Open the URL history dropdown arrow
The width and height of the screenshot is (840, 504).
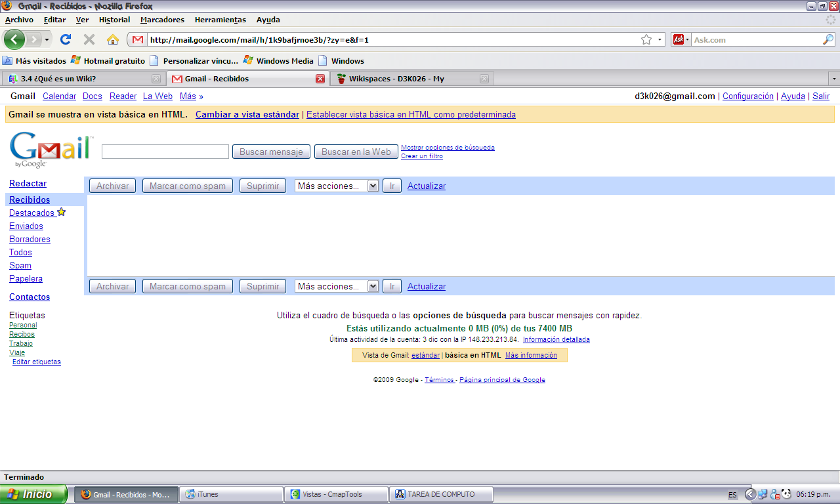660,39
